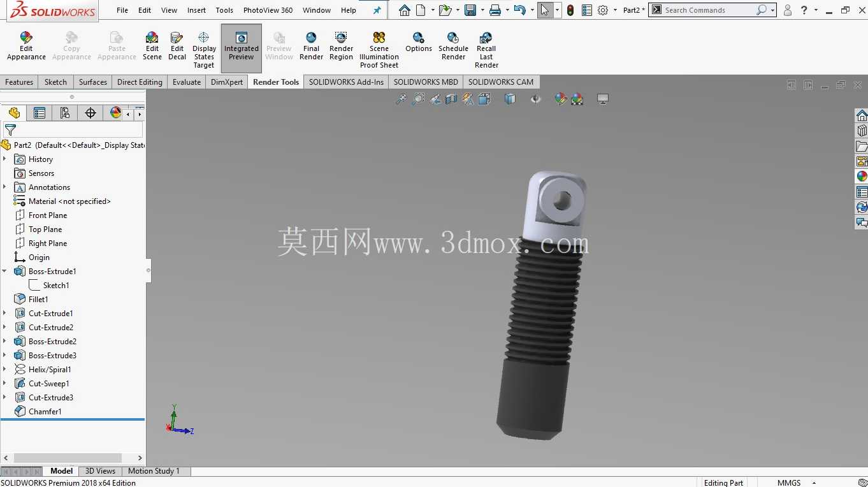Open MMGS unit system in status bar
868x487 pixels.
coord(789,483)
